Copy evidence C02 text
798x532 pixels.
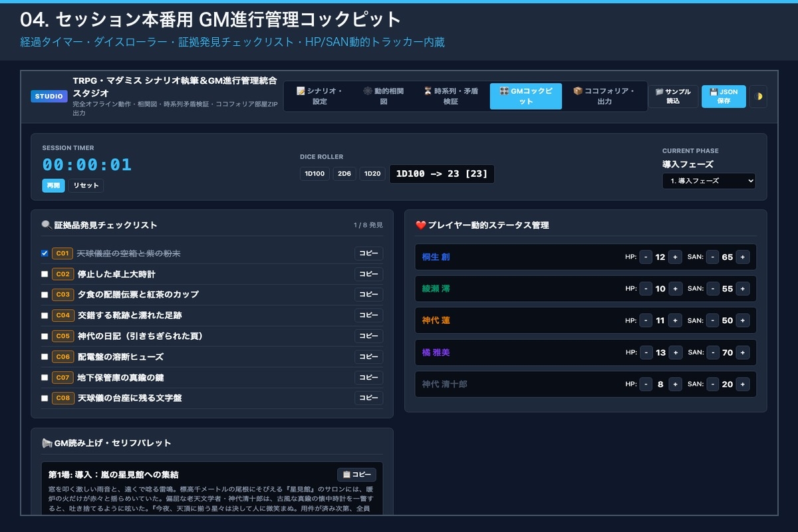pos(368,274)
